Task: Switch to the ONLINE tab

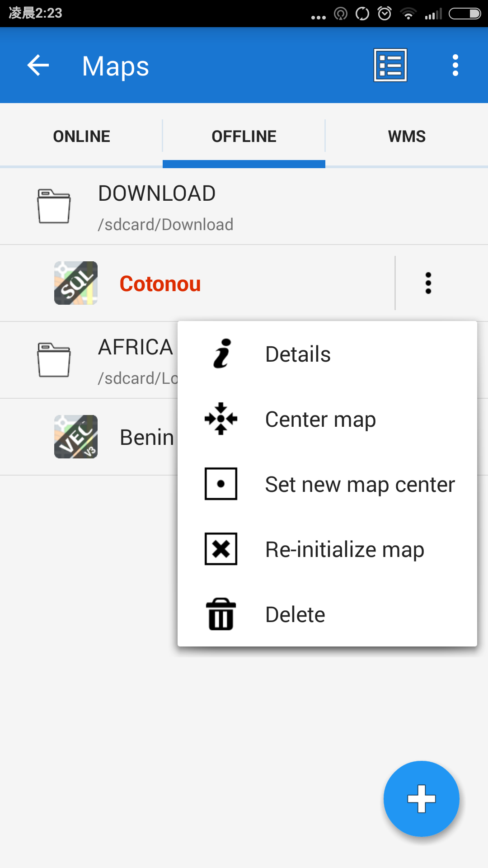Action: (81, 136)
